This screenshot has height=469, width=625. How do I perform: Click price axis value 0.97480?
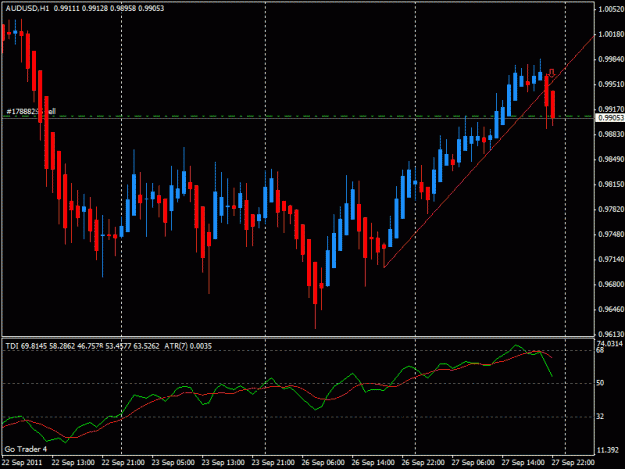tap(611, 234)
